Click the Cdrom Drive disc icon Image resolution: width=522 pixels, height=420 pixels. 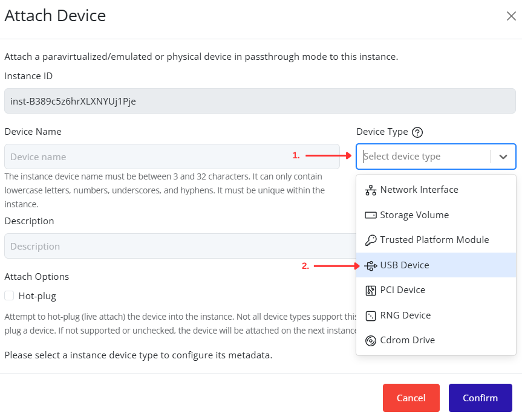click(371, 340)
